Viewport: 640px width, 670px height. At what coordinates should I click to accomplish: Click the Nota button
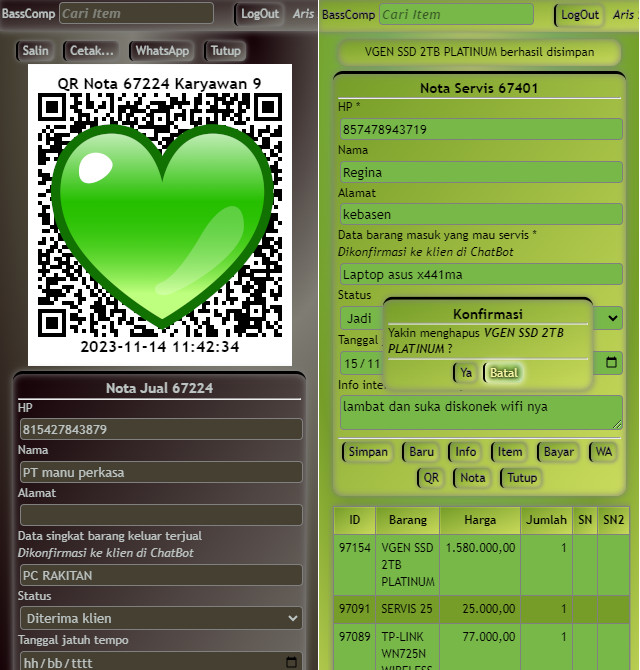point(472,478)
